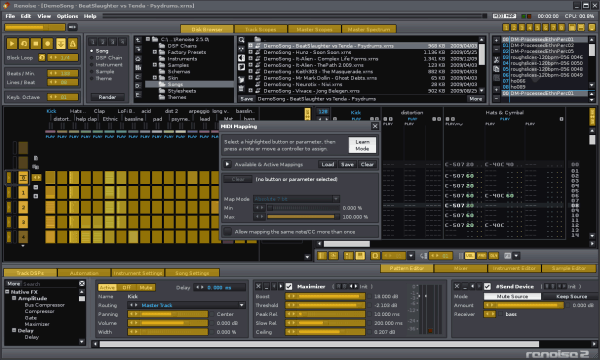Screen dimensions: 600x360
Task: Click Save in MIDI Mapping dialog
Action: pos(347,164)
